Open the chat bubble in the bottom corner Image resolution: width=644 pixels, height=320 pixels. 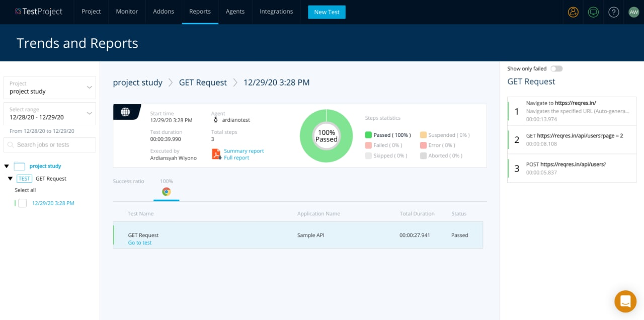[625, 301]
